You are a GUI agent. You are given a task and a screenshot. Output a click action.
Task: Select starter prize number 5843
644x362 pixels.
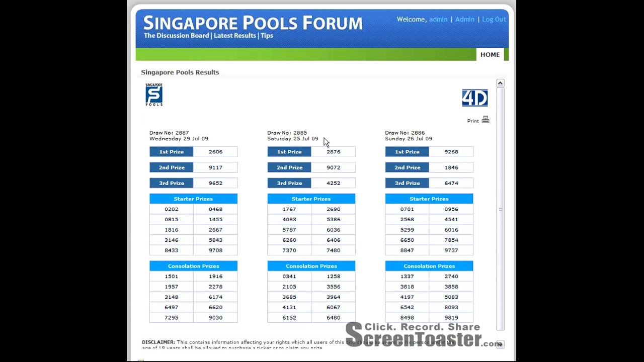(215, 240)
